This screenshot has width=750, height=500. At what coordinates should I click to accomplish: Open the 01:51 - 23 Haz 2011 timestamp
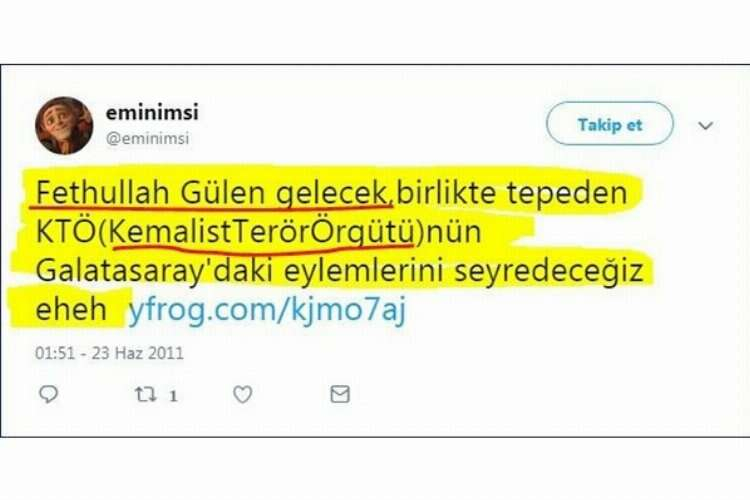[110, 353]
